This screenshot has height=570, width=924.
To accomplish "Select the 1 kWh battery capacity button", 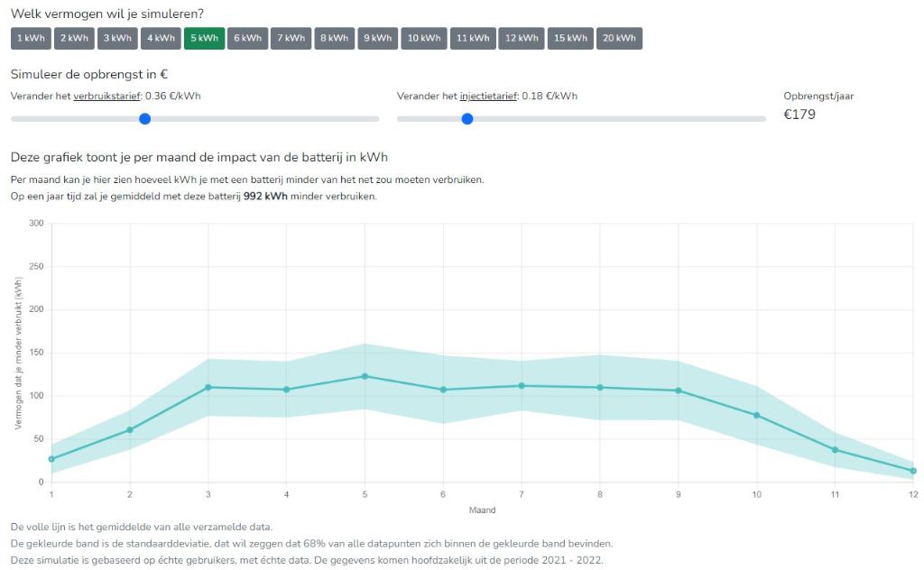I will click(x=31, y=38).
